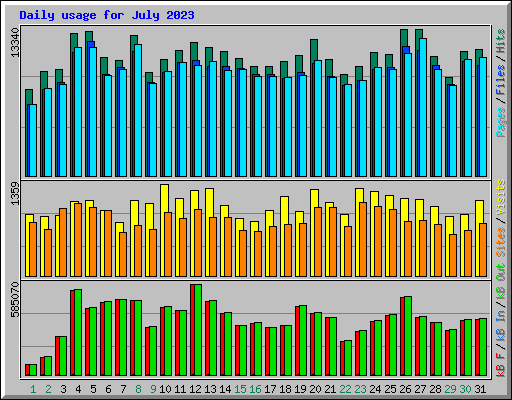The width and height of the screenshot is (512, 400).
Task: Select day label 19 on the x-axis
Action: pyautogui.click(x=300, y=389)
